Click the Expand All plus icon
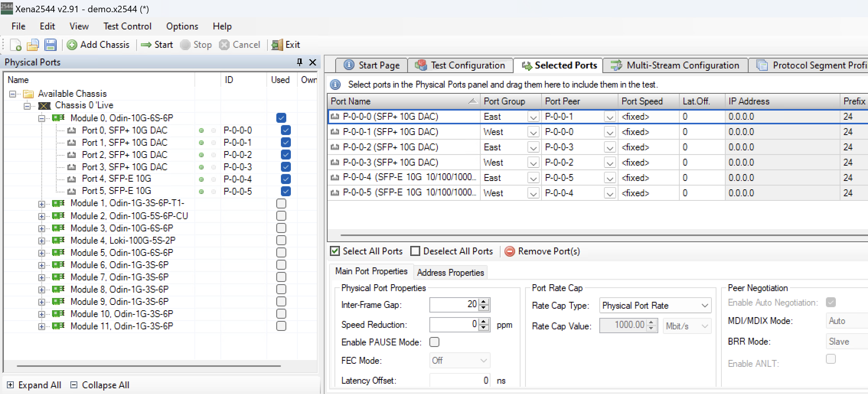 10,385
